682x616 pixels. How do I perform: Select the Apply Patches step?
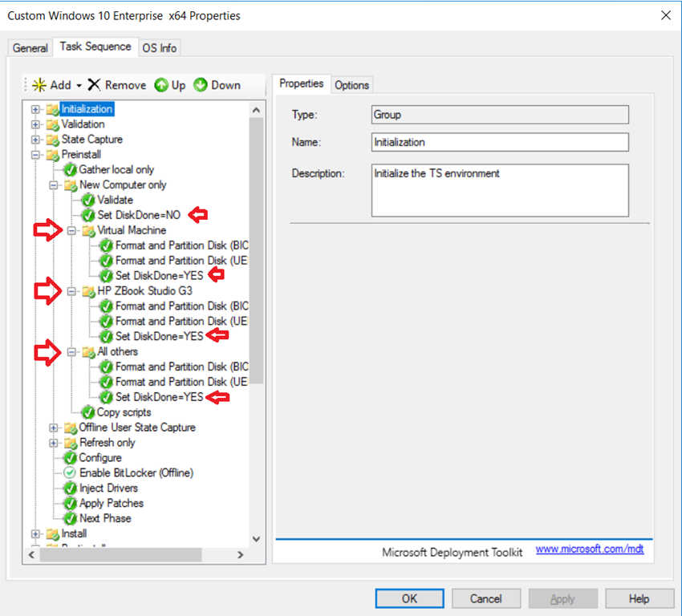point(111,504)
